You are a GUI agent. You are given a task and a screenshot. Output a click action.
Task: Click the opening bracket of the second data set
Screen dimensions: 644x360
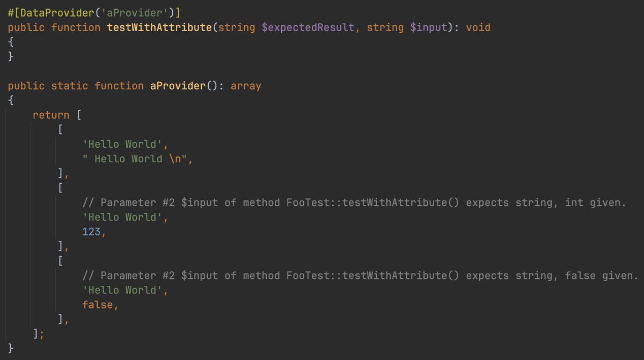click(x=60, y=188)
